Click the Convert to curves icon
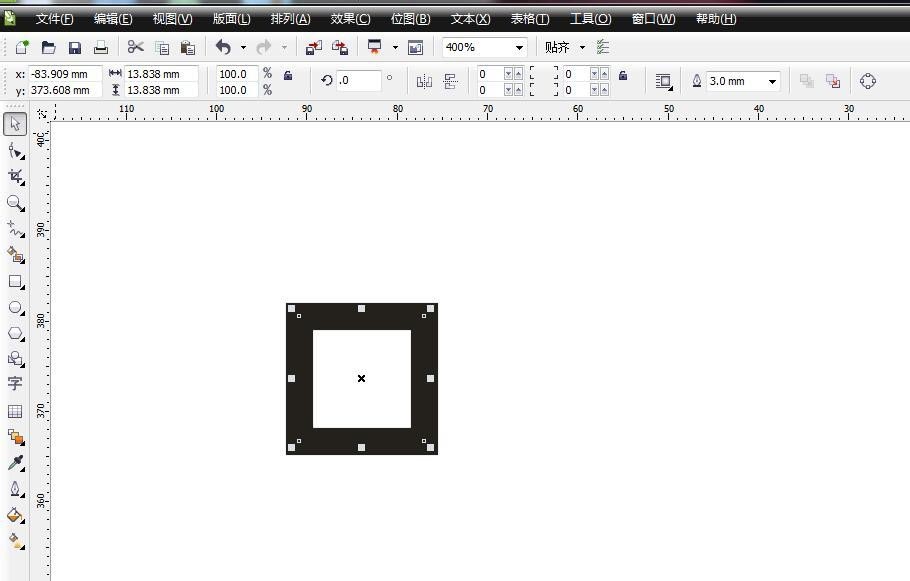This screenshot has height=581, width=910. (868, 81)
